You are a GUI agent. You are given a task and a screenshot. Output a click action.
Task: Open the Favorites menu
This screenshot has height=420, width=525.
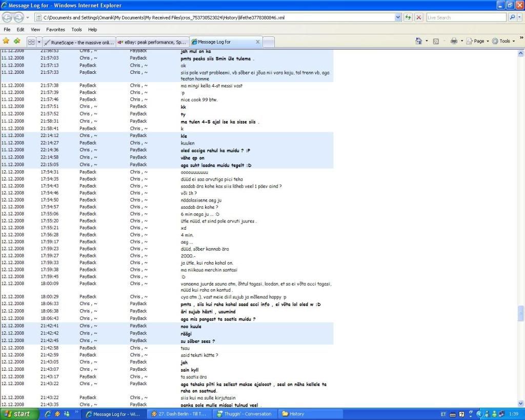[x=55, y=30]
